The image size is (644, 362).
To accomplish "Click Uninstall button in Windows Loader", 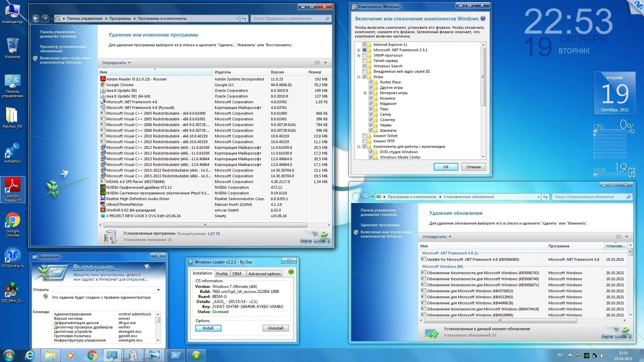I will (x=275, y=328).
